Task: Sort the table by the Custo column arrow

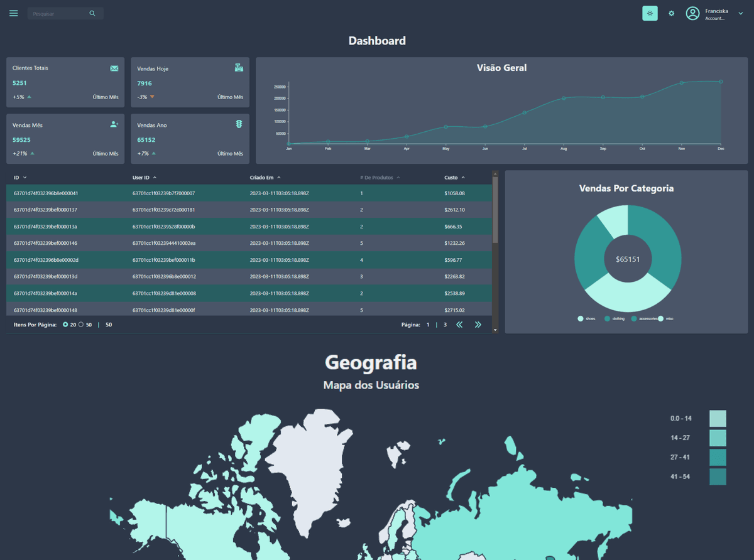Action: 464,177
